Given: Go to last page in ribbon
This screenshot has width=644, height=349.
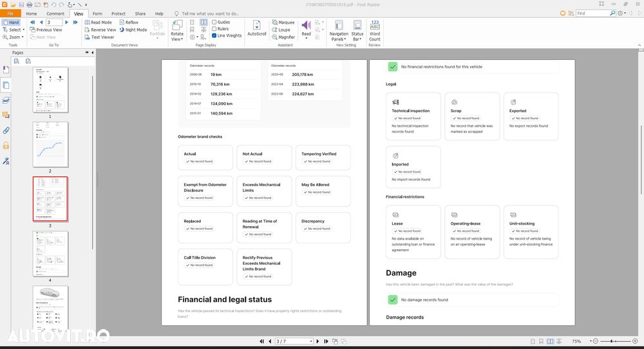Looking at the screenshot, I should click(x=75, y=22).
